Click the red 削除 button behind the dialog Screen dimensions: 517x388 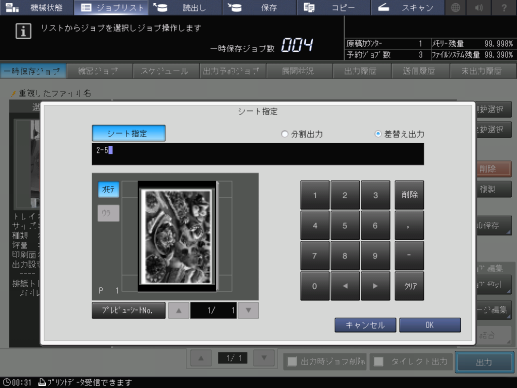(493, 169)
